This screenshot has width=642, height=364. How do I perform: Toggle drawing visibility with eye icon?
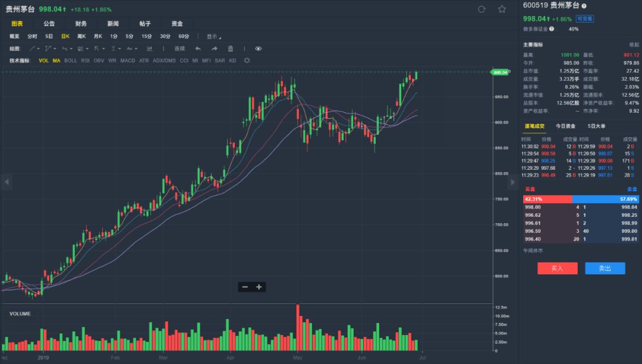(259, 49)
